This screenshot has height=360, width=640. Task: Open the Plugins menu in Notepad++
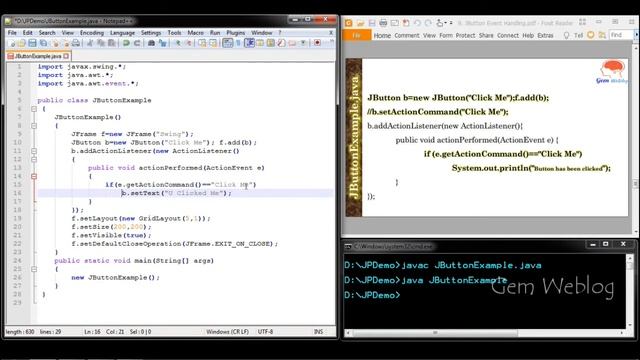click(236, 33)
